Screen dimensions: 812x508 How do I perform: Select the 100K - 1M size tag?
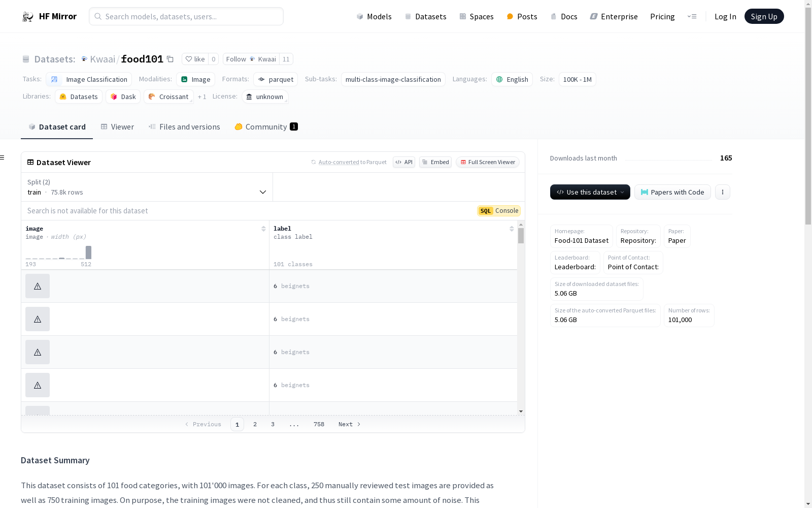click(578, 79)
